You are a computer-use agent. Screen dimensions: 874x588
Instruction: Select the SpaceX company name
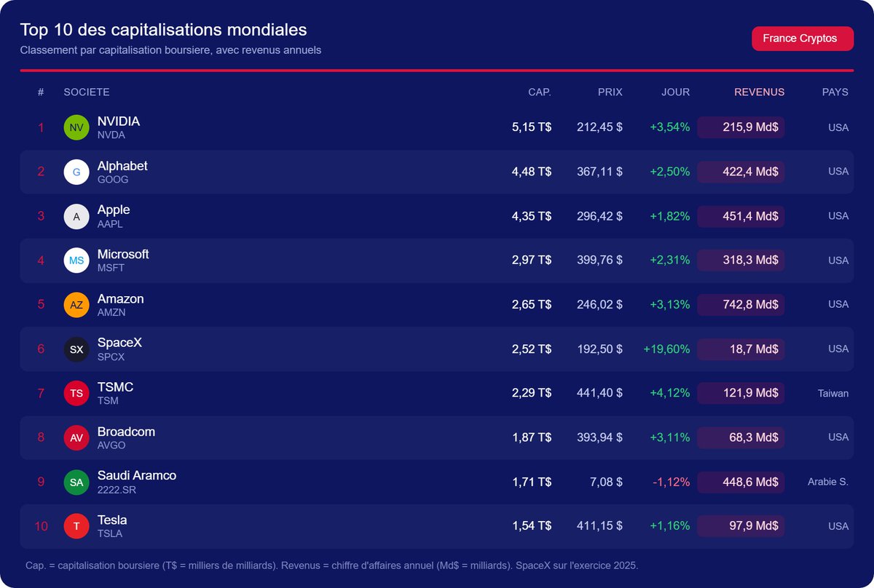(119, 343)
